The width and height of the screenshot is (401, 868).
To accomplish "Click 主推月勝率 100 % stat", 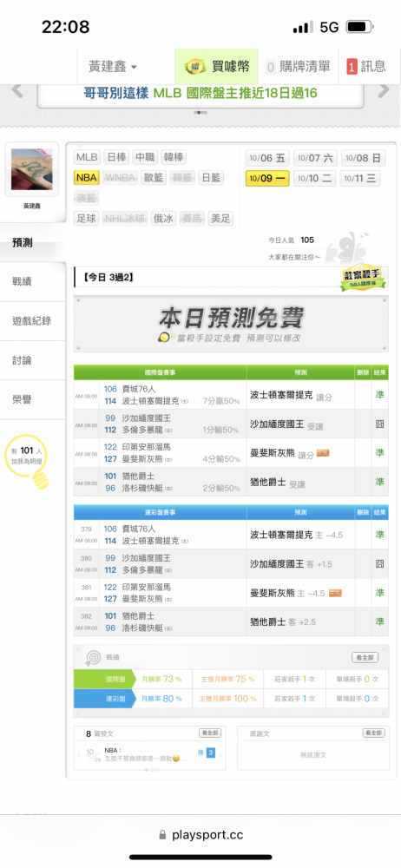I will tap(227, 699).
